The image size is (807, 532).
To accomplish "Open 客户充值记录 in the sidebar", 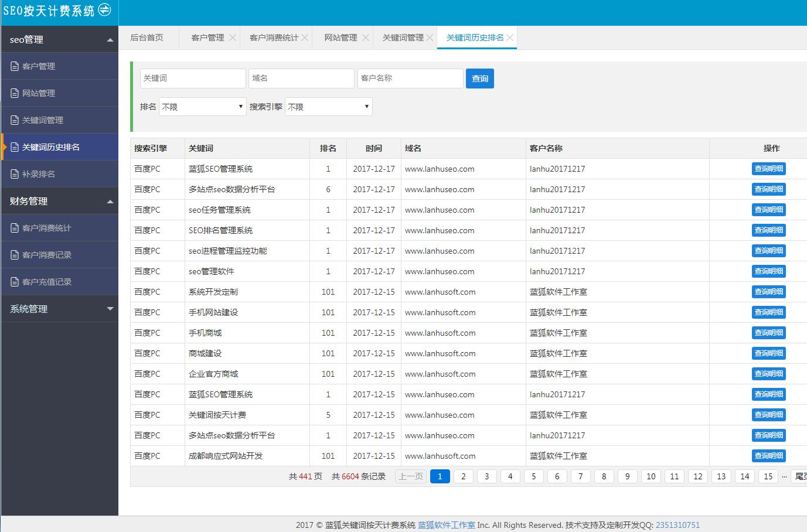I will pyautogui.click(x=60, y=282).
